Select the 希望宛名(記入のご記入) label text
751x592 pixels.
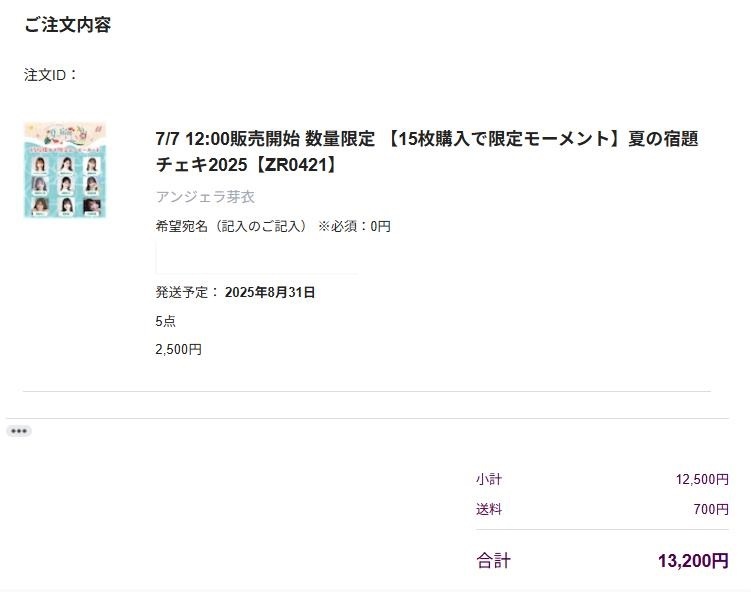click(231, 226)
